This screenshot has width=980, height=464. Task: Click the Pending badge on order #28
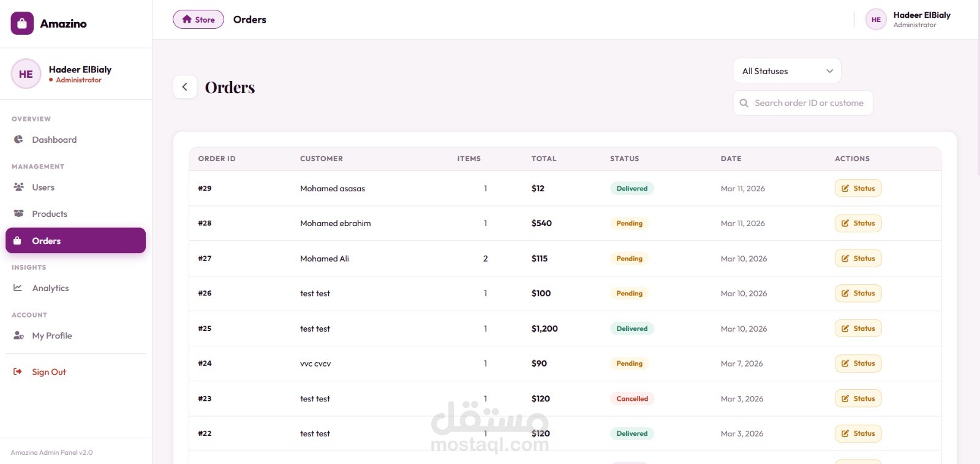pyautogui.click(x=629, y=223)
